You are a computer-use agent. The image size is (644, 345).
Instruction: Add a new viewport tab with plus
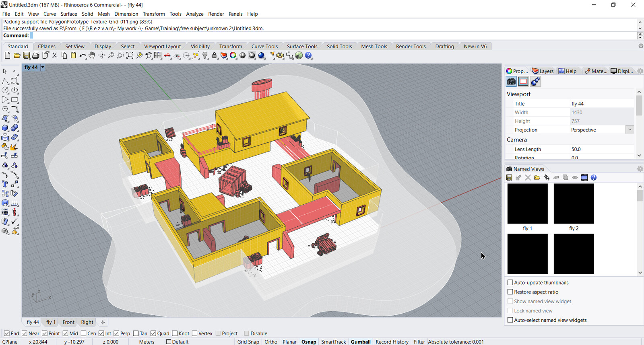[103, 322]
